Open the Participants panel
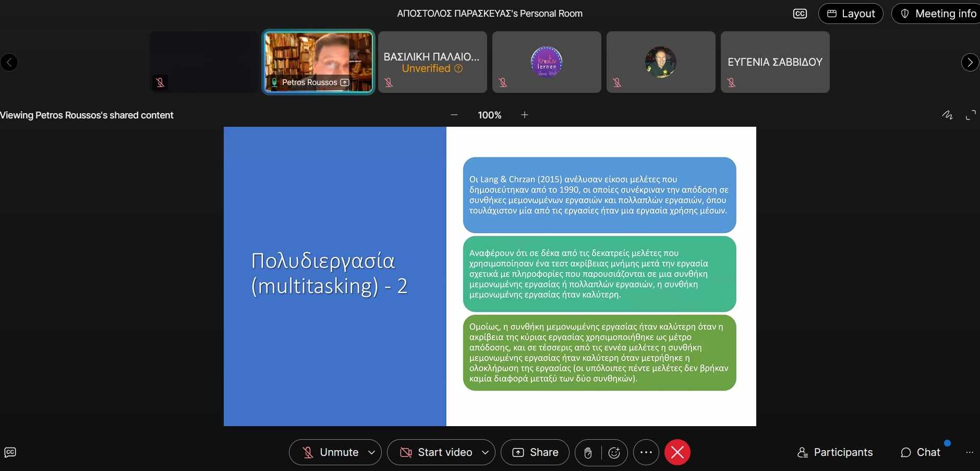This screenshot has height=471, width=980. click(x=835, y=452)
